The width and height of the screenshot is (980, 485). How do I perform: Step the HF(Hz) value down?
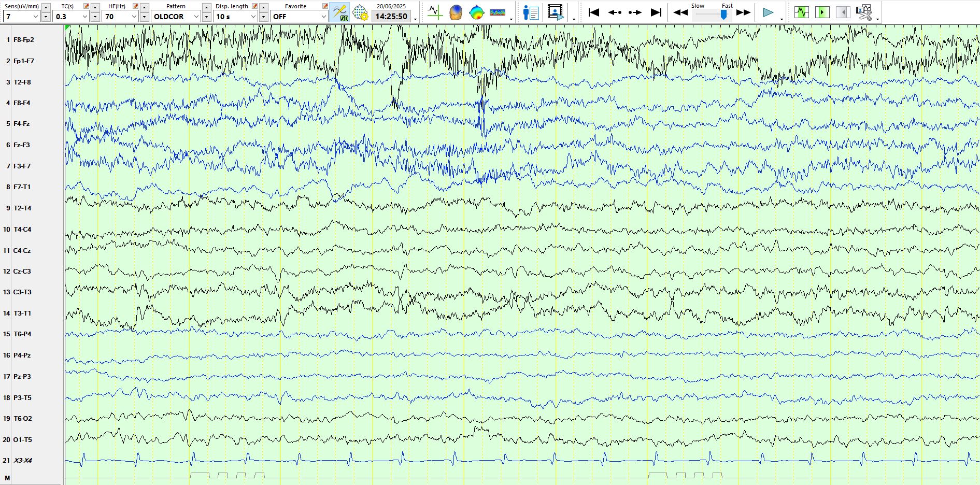[x=145, y=17]
